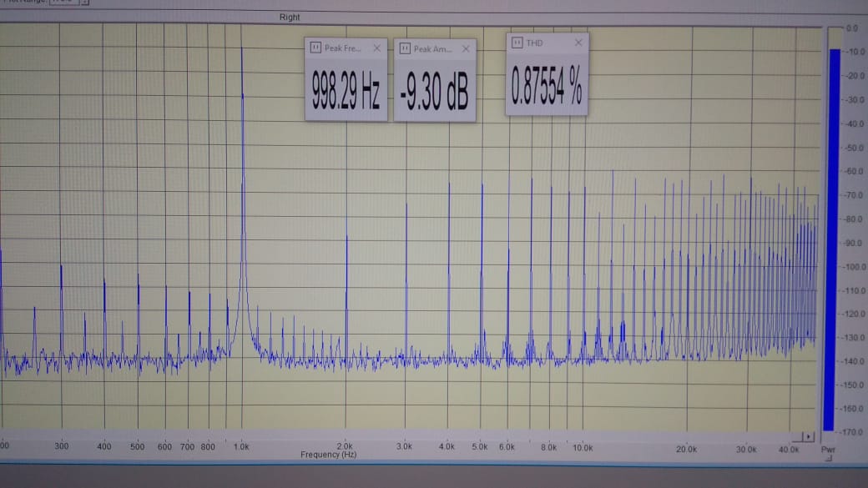Click the Right channel label above the plot
The width and height of the screenshot is (868, 488).
[290, 18]
